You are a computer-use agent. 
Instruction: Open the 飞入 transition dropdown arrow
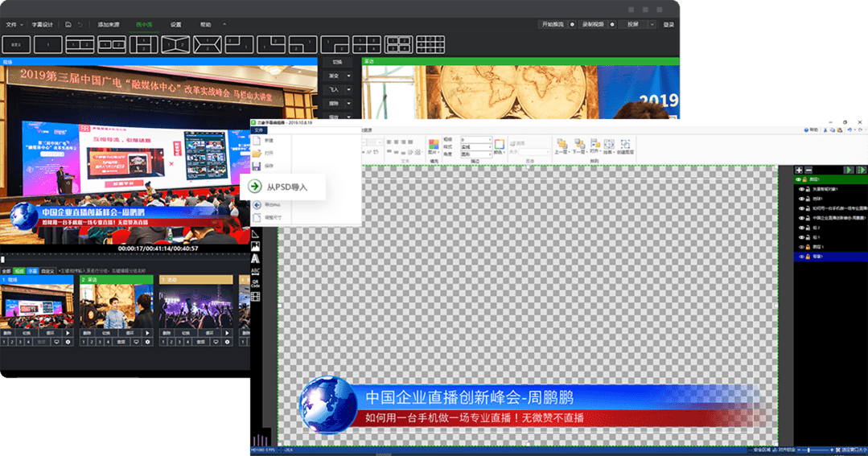349,89
